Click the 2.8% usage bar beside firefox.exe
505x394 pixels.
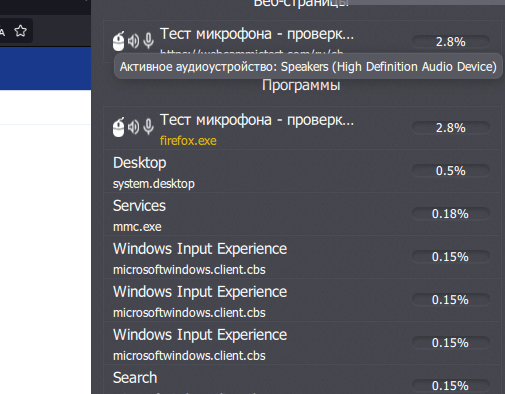(x=451, y=127)
